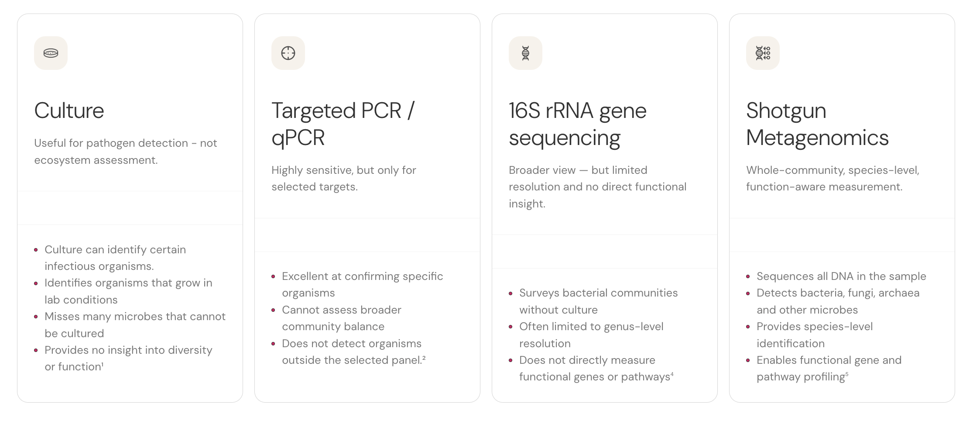Screen dimensions: 980x421
Task: Click the DNA helix icon for 16S sequencing
Action: (x=525, y=53)
